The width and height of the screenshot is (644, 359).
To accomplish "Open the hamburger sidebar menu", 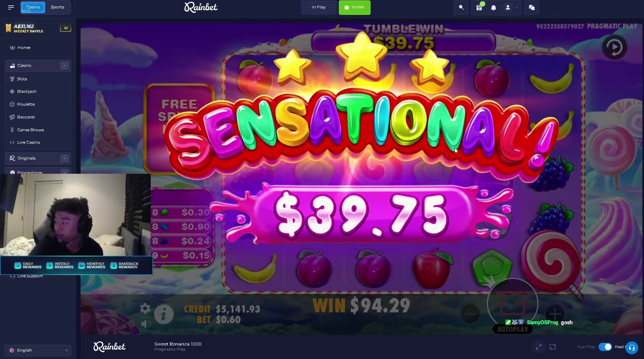I will tap(11, 7).
